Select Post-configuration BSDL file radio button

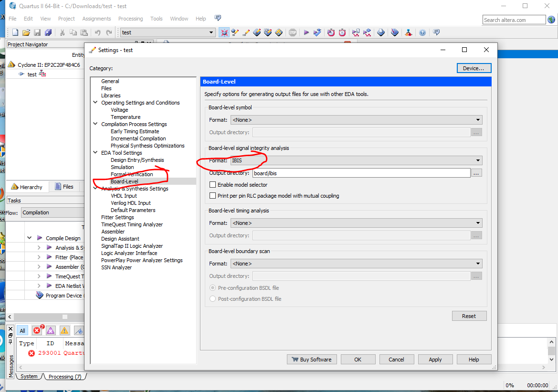click(x=213, y=299)
